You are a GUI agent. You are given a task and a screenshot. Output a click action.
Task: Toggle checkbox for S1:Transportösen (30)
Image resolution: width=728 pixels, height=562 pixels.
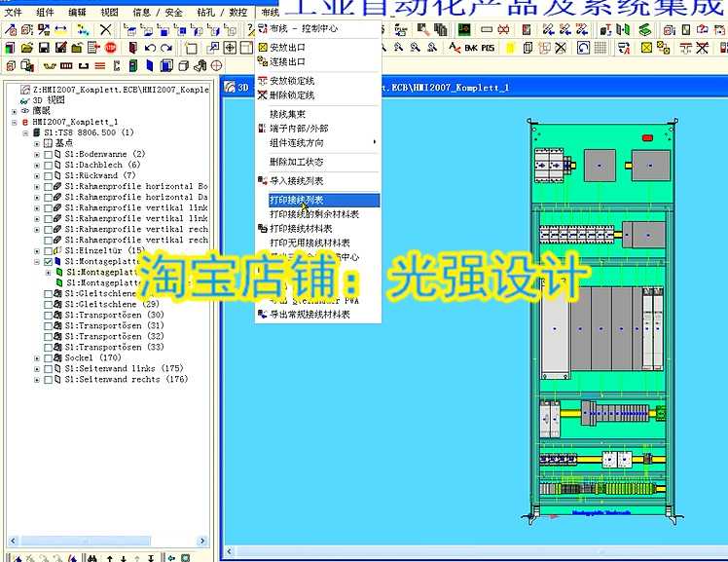49,316
